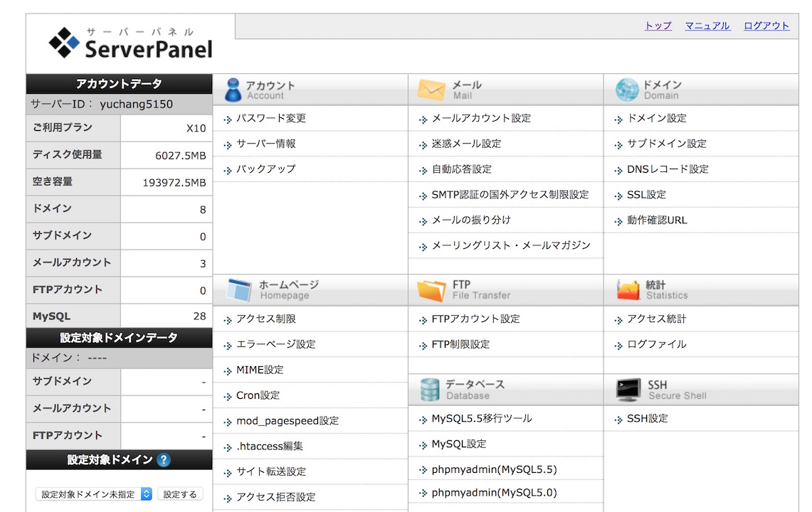Open 動作確認URL
Viewport: 812px width, 512px height.
(657, 220)
